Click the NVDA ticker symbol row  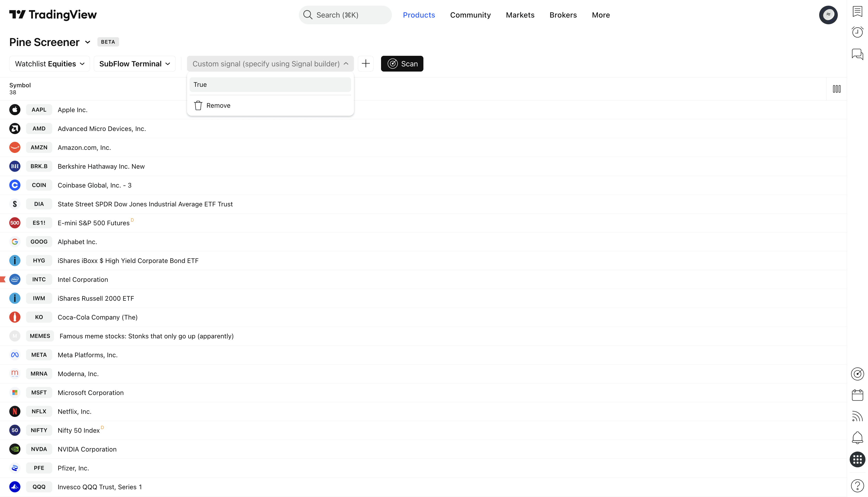point(39,449)
